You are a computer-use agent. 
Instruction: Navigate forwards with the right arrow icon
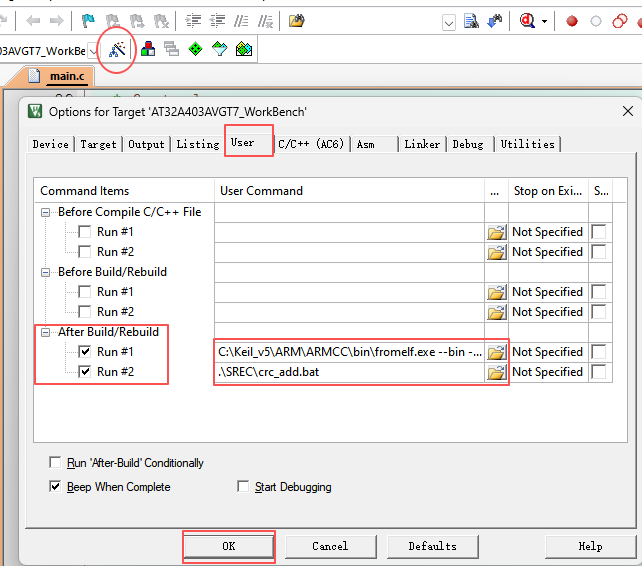pyautogui.click(x=57, y=20)
